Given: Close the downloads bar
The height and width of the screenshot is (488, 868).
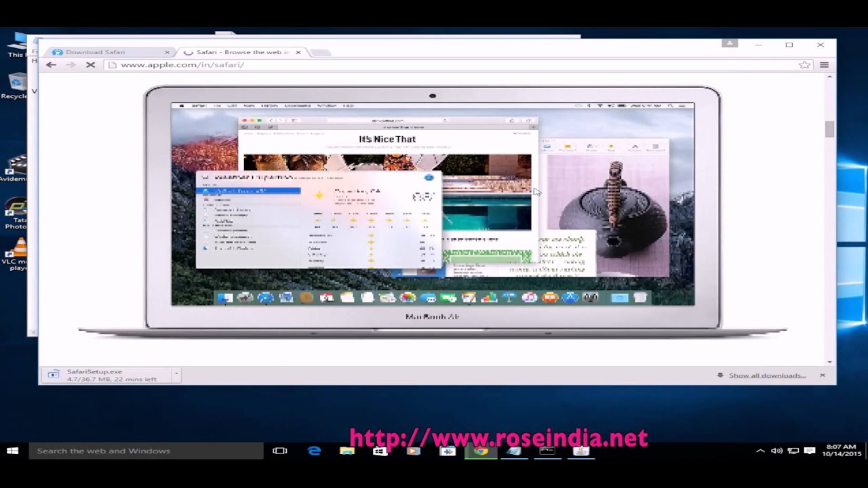Looking at the screenshot, I should coord(822,375).
